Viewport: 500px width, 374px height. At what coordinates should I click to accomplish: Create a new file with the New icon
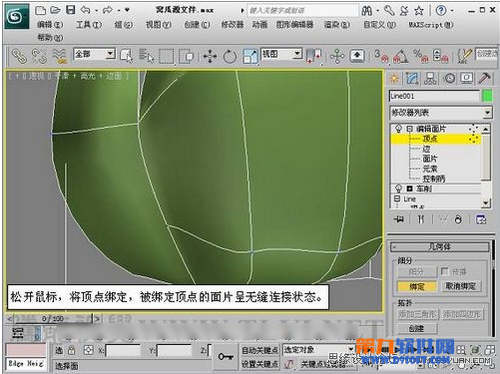tap(40, 10)
